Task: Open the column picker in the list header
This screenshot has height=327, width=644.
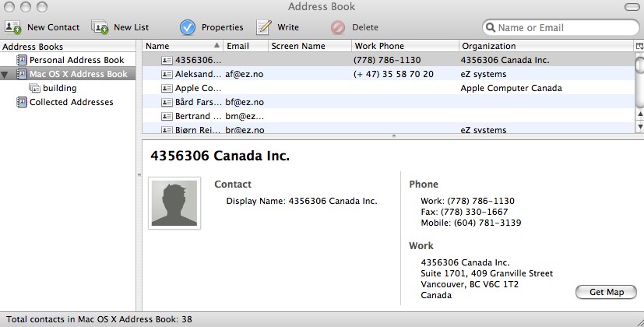Action: point(639,47)
